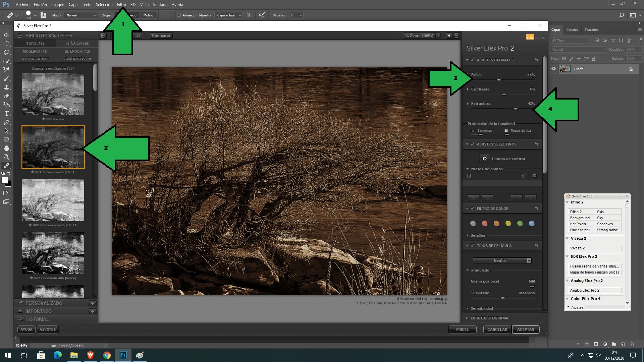Click the Photoshop search magnifier icon
Screen dimensions: 644x362
click(x=621, y=15)
